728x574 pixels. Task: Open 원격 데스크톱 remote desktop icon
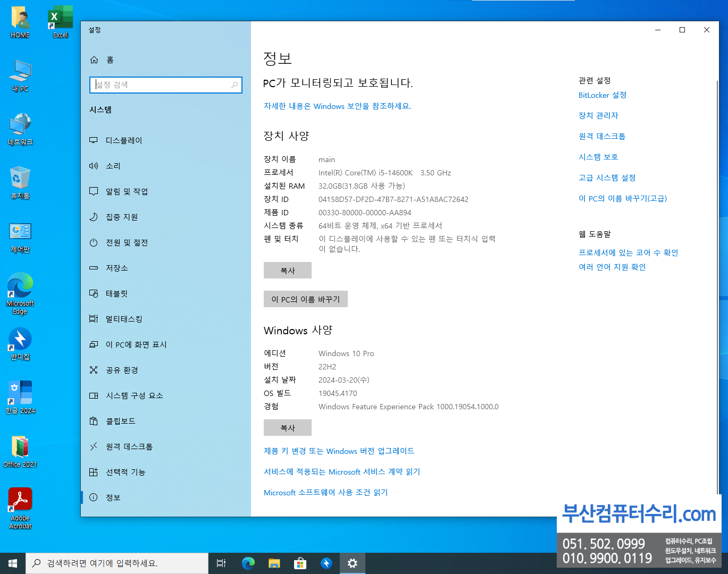coord(94,446)
